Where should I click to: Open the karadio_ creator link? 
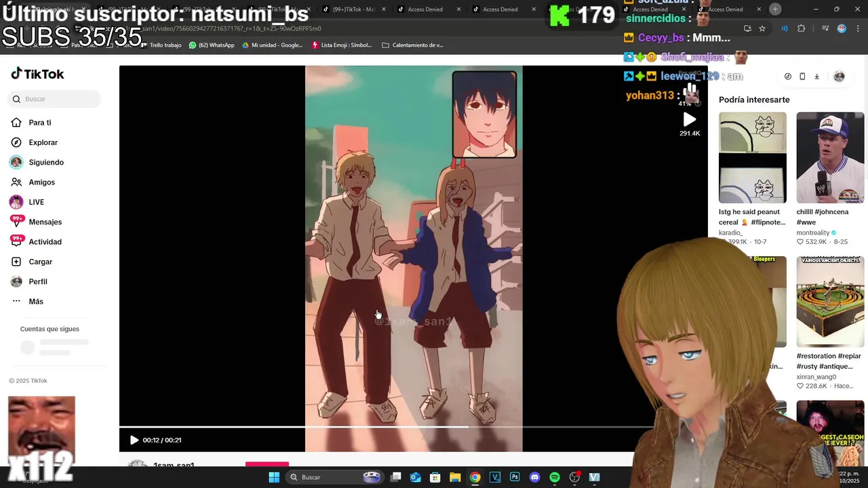click(731, 232)
